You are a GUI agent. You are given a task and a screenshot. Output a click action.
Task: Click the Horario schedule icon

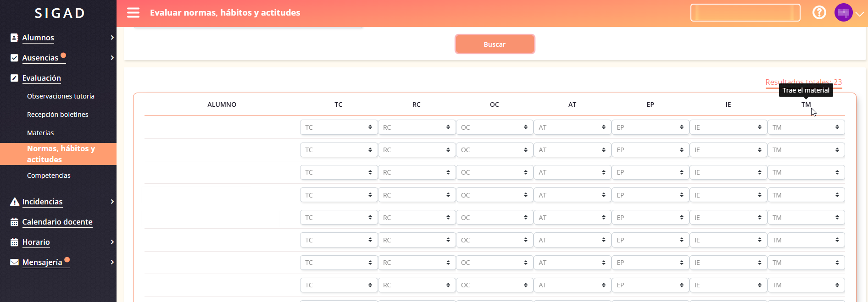coord(14,242)
